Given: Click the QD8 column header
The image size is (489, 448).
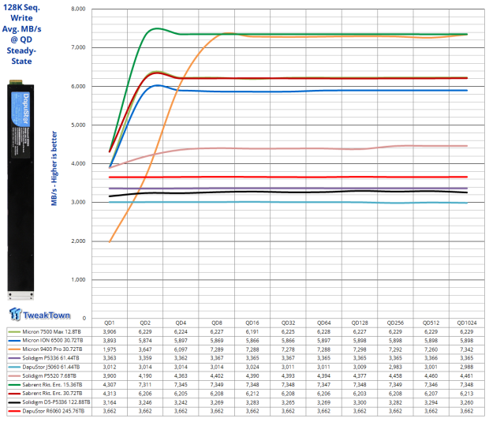Looking at the screenshot, I should tap(217, 323).
